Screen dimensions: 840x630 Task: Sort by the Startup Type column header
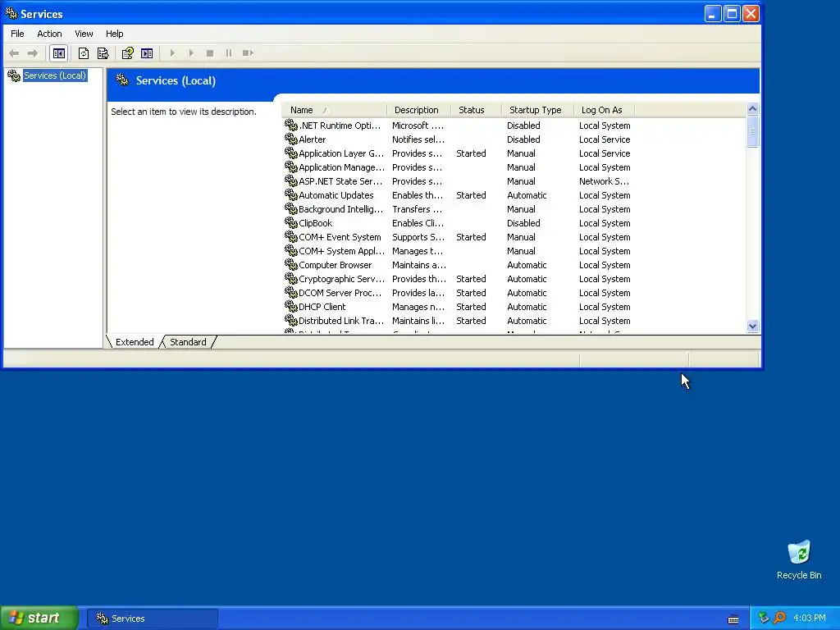(x=537, y=110)
